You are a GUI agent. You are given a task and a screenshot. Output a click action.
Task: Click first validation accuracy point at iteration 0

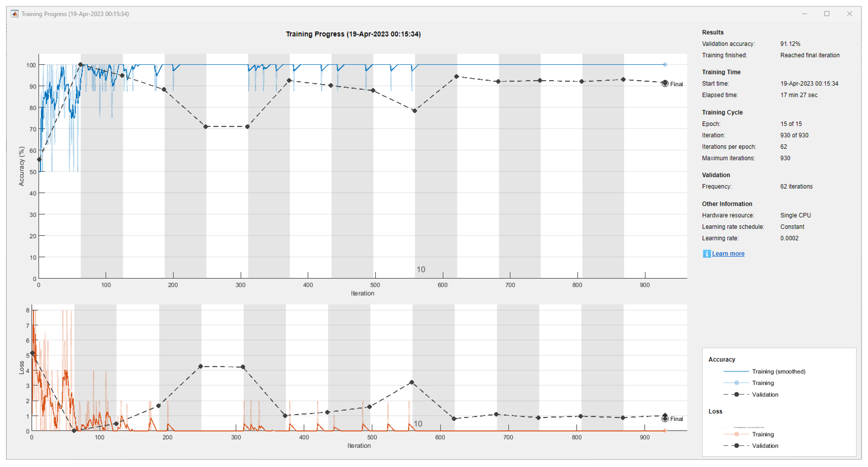click(39, 160)
